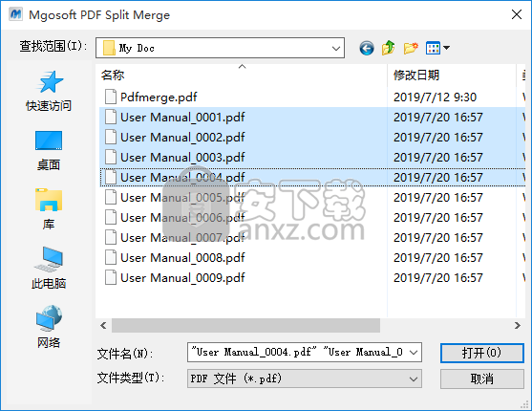Click the Mgosoft app icon in title bar
The image size is (532, 411).
(x=15, y=14)
